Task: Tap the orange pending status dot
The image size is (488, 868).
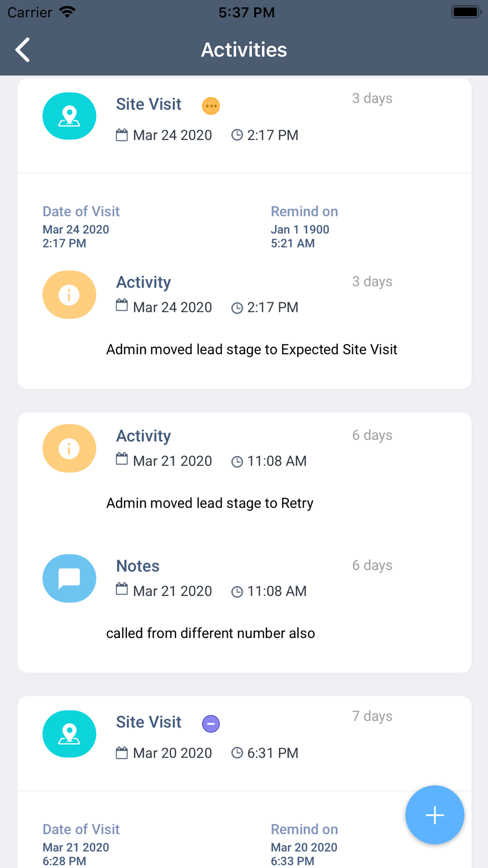Action: click(x=211, y=106)
